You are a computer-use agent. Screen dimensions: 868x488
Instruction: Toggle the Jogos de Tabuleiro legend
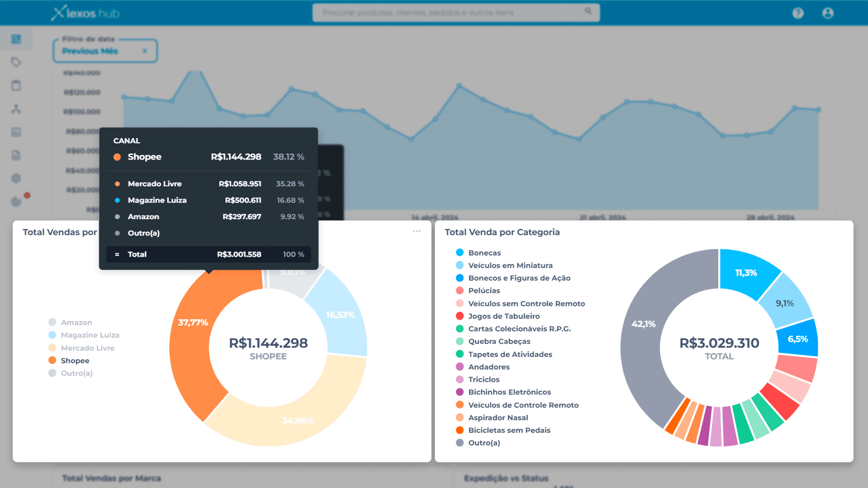coord(498,316)
